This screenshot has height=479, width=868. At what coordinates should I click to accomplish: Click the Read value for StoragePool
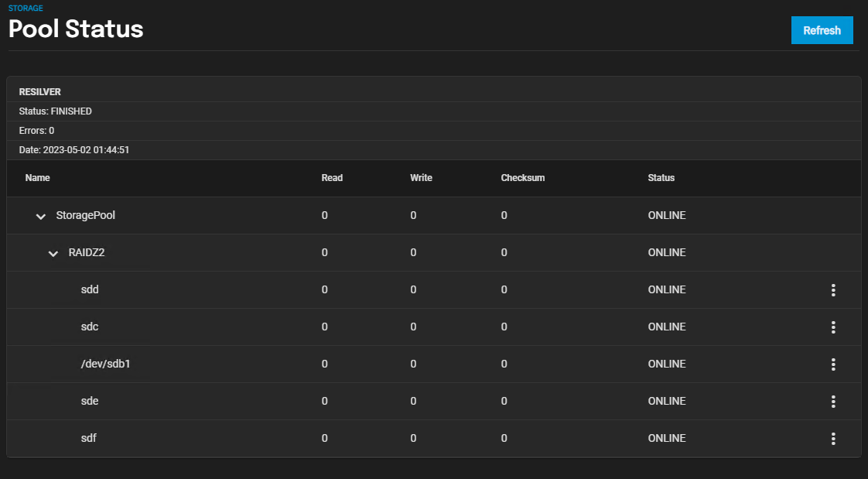point(324,215)
